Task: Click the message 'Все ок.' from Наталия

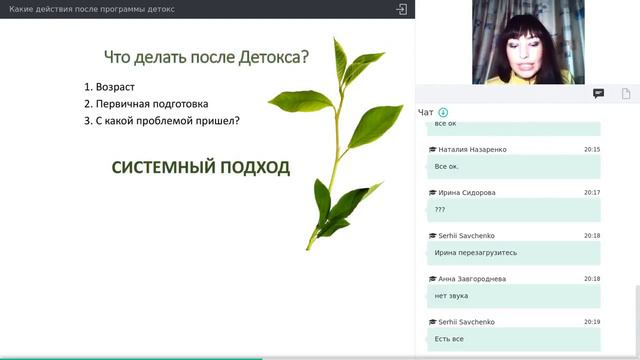Action: pyautogui.click(x=513, y=167)
